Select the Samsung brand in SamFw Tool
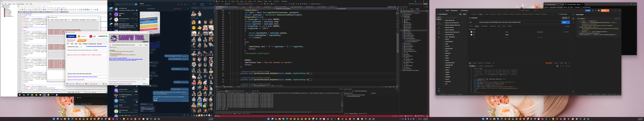This screenshot has width=644, height=121. 71,36
